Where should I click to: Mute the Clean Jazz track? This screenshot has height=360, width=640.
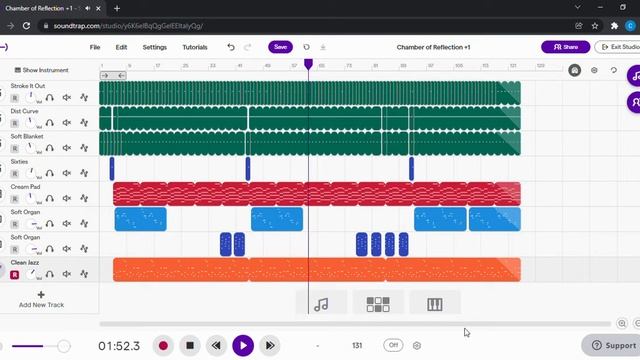(x=67, y=274)
